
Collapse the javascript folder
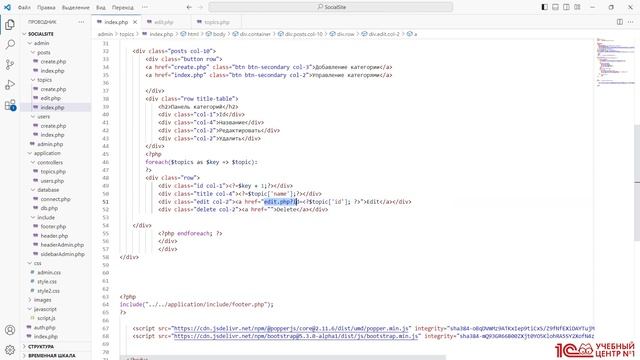(x=45, y=309)
